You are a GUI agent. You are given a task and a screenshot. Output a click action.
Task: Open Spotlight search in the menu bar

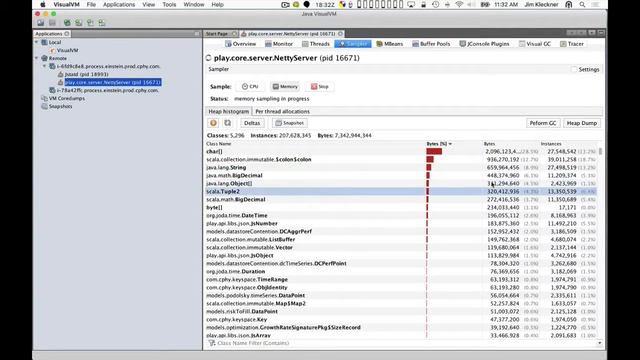[582, 4]
